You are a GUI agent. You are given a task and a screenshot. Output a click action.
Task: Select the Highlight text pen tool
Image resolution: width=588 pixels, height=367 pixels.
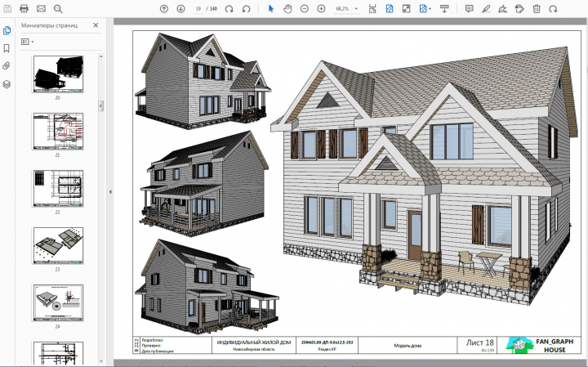pos(486,9)
